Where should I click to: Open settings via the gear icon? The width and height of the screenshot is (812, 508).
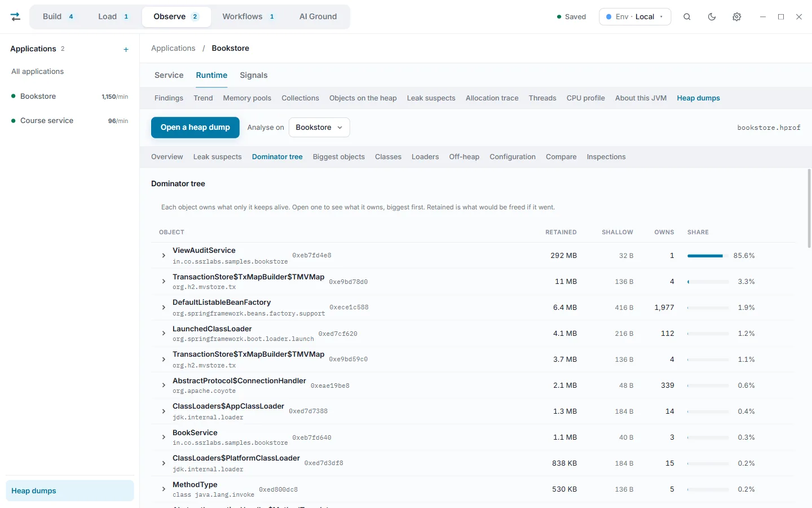736,17
